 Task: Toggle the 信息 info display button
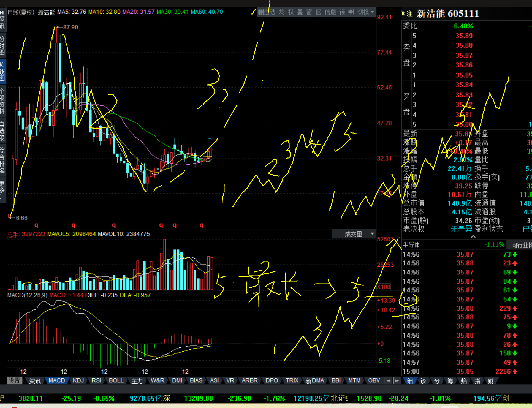330,12
